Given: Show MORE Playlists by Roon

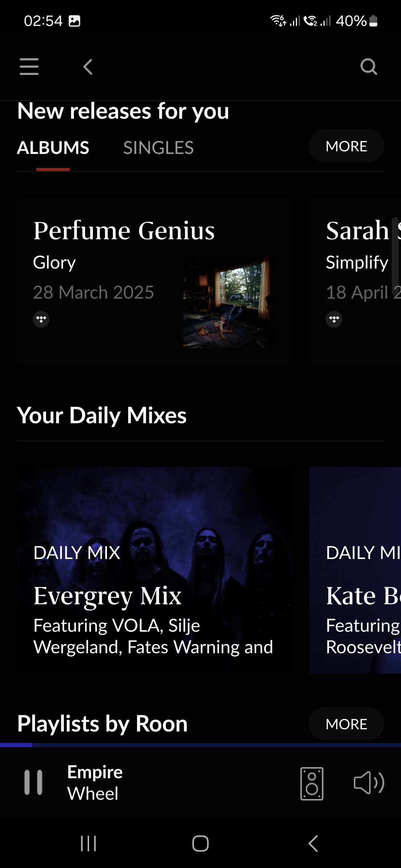Looking at the screenshot, I should (346, 724).
